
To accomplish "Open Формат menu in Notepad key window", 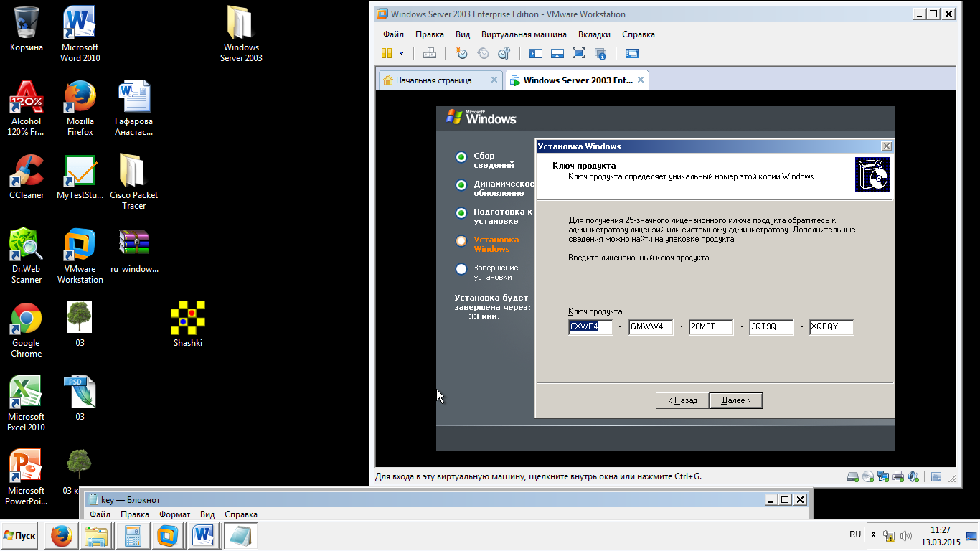I will [x=175, y=514].
